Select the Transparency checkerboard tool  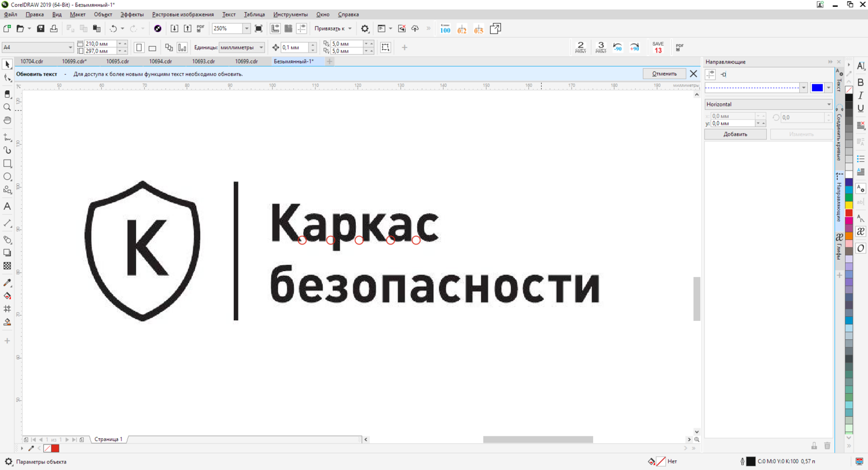8,266
